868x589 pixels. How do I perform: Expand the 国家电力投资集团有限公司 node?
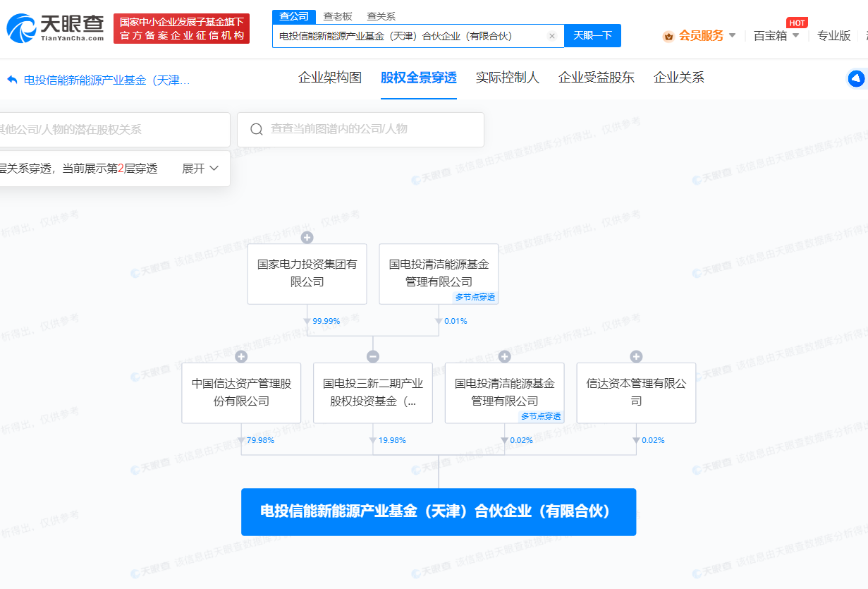(x=307, y=237)
